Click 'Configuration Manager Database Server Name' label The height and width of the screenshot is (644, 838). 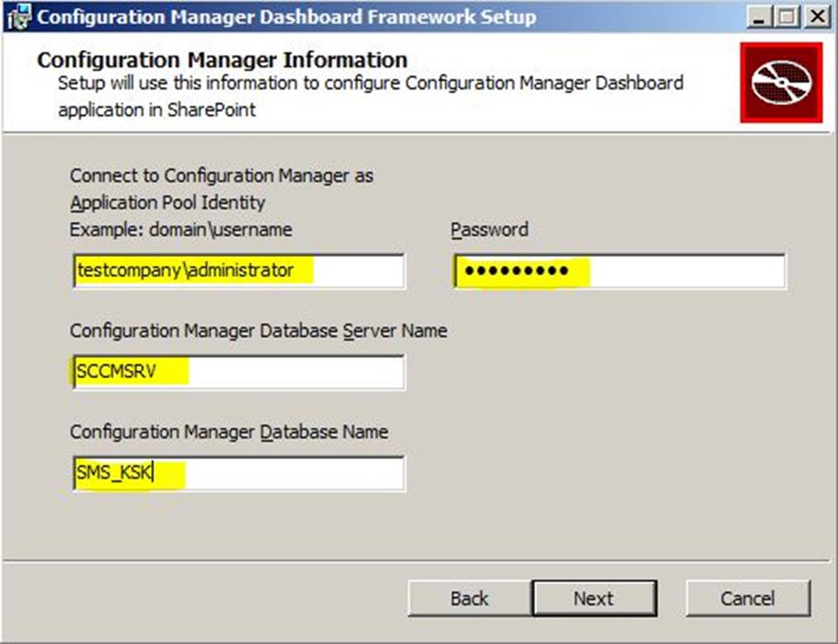pyautogui.click(x=259, y=331)
